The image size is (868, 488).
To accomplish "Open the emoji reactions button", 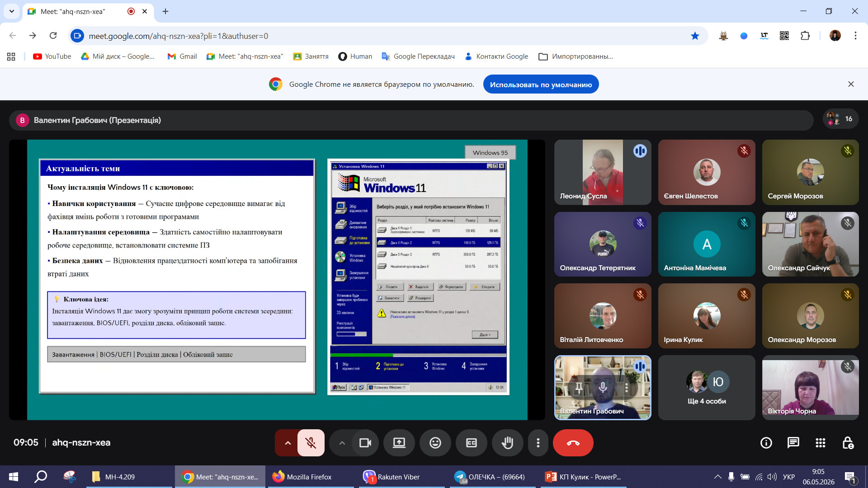I will click(x=435, y=443).
